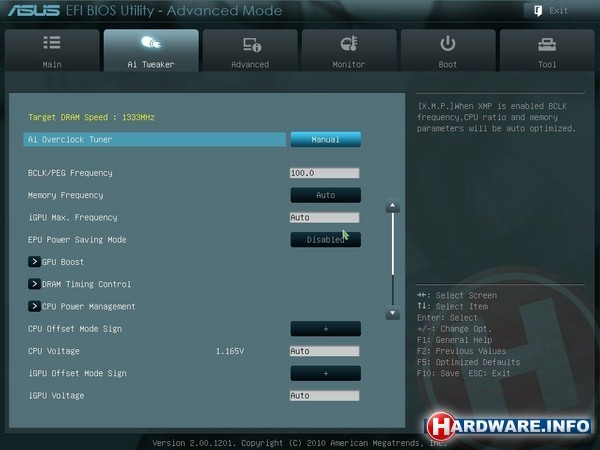
Task: Click the Exit door icon
Action: pos(538,11)
